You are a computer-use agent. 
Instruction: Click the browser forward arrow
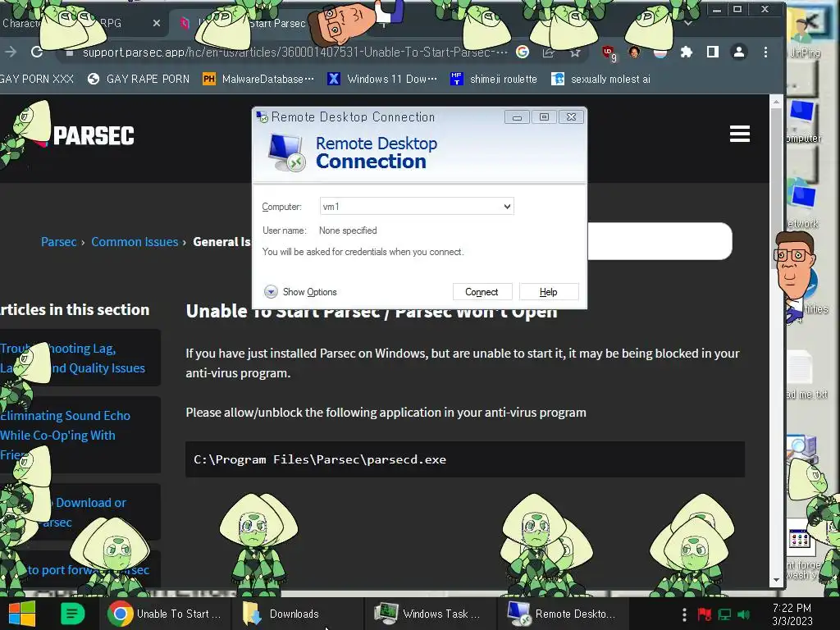[x=10, y=52]
